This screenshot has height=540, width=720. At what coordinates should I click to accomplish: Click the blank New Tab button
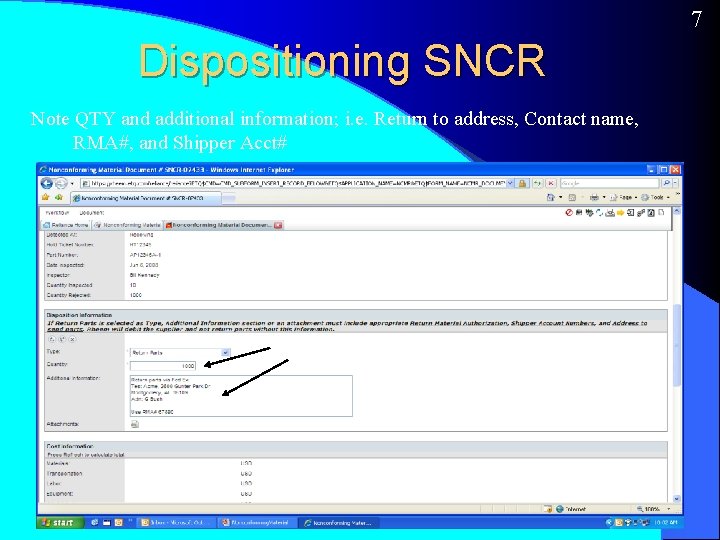(x=229, y=198)
